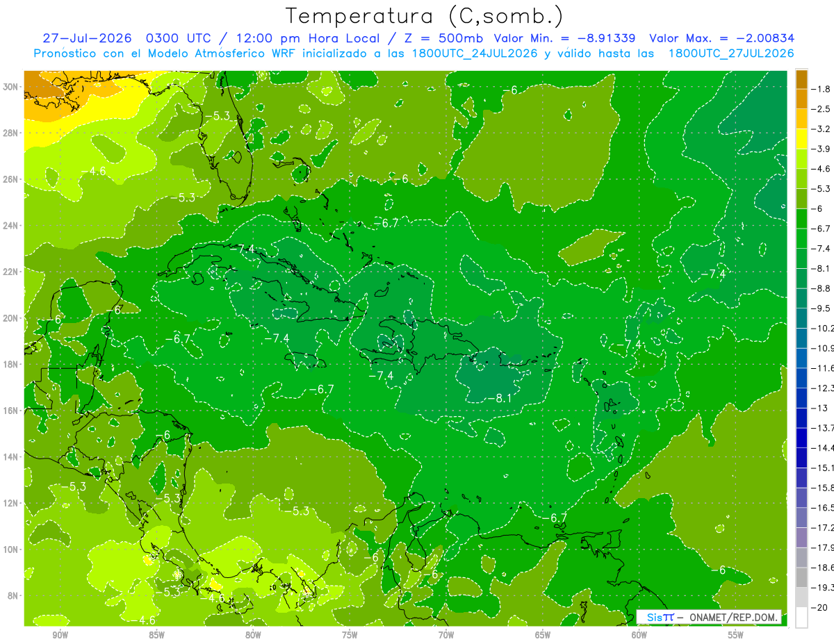Click the '75W' longitude axis label
The width and height of the screenshot is (834, 644).
coord(350,635)
